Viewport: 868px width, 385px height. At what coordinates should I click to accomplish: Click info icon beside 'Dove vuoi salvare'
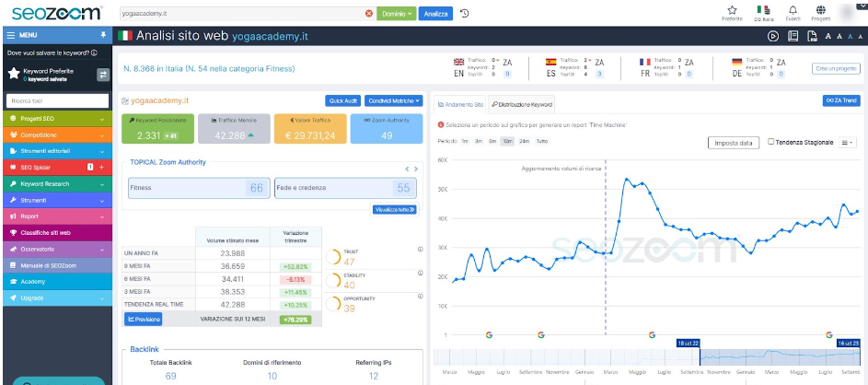[94, 53]
